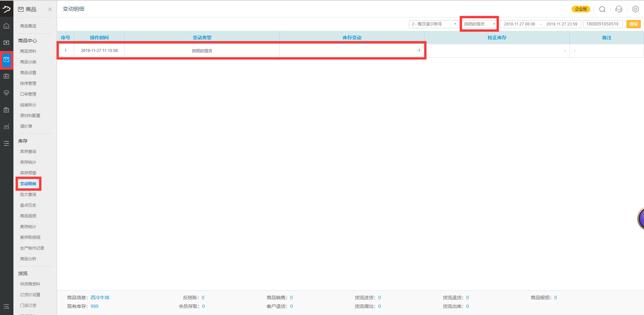The image size is (644, 315).
Task: Expand the 餐饮演示账号 store dropdown
Action: [433, 24]
